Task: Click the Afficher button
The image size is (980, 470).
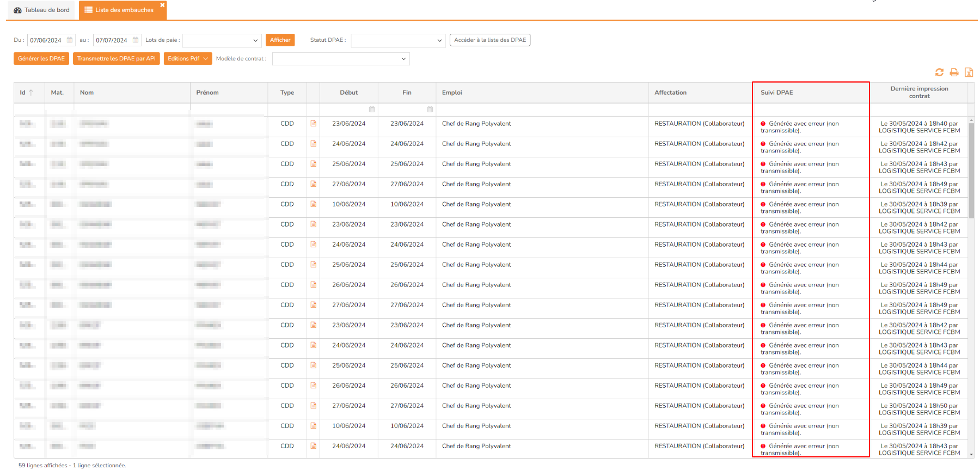Action: pyautogui.click(x=280, y=40)
